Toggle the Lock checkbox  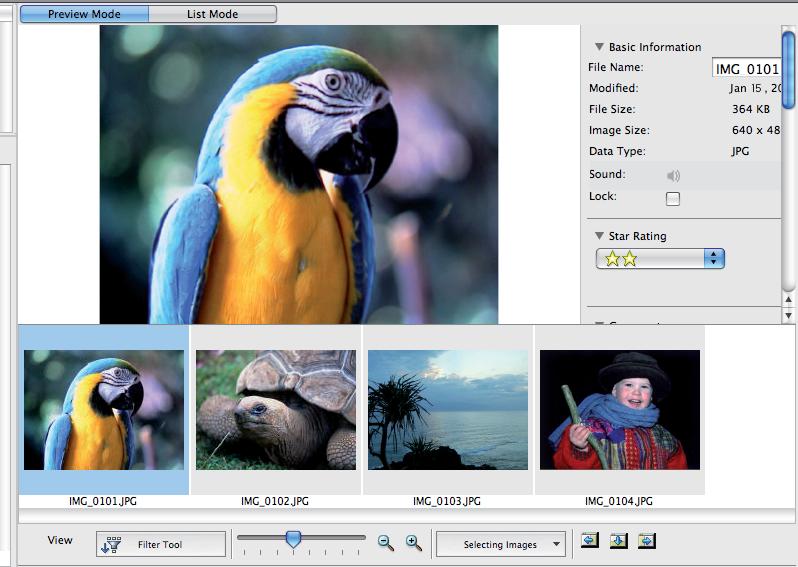point(673,199)
